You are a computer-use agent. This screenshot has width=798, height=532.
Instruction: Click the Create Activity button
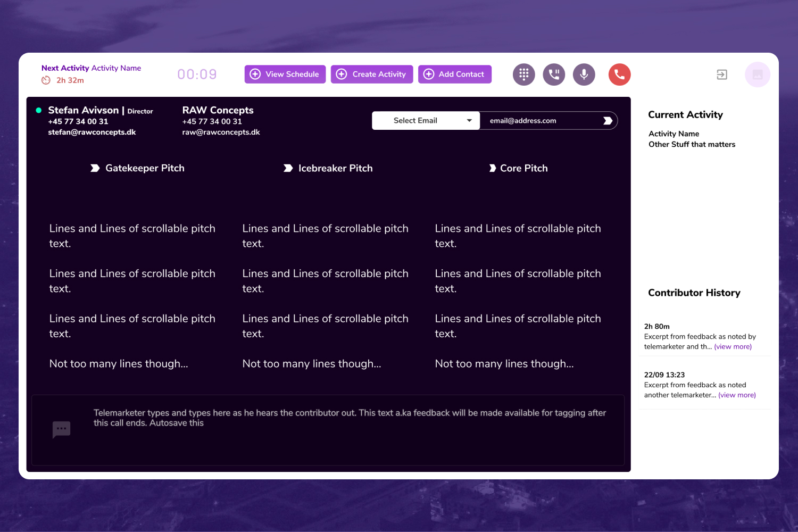[371, 74]
